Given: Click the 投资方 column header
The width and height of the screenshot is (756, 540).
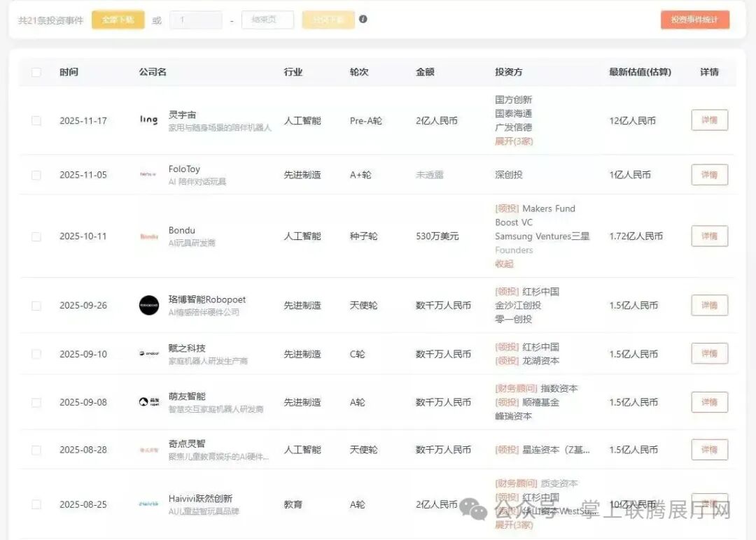Looking at the screenshot, I should pos(509,72).
